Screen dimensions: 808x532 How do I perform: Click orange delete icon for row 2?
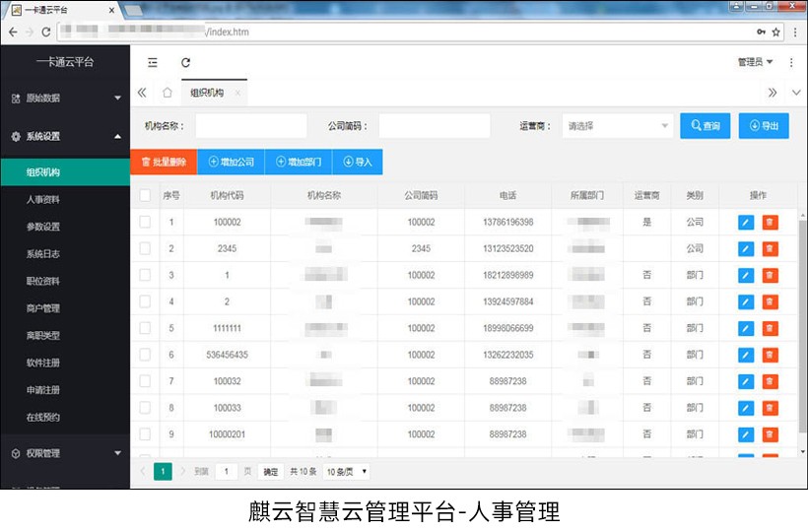pos(770,248)
